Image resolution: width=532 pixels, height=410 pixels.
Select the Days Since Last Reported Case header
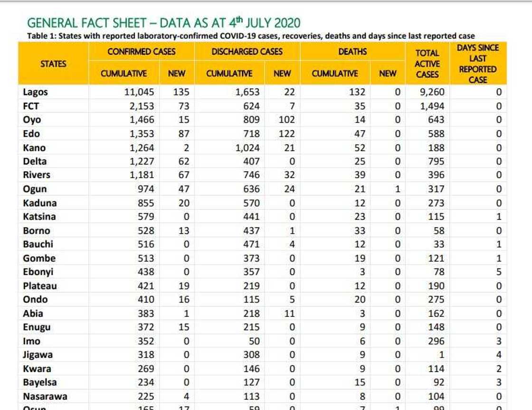[x=478, y=64]
